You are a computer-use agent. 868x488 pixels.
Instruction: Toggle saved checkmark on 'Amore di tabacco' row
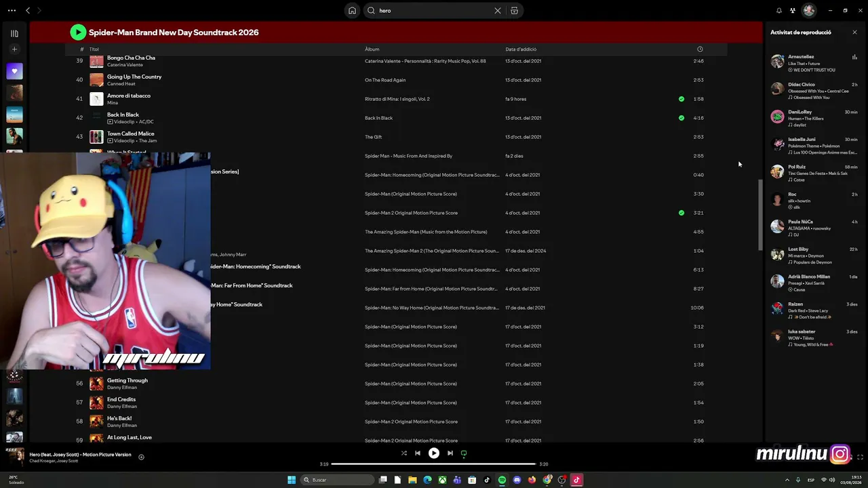[682, 99]
